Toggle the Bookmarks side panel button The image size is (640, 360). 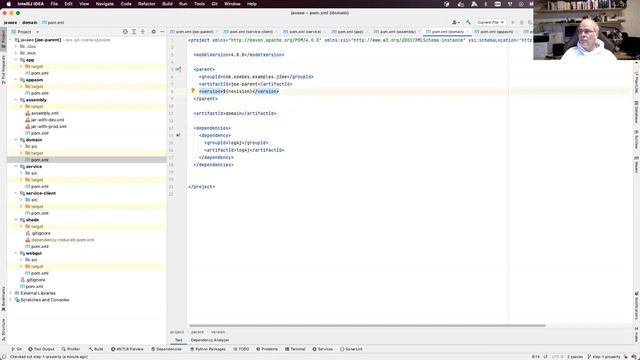pos(3,298)
